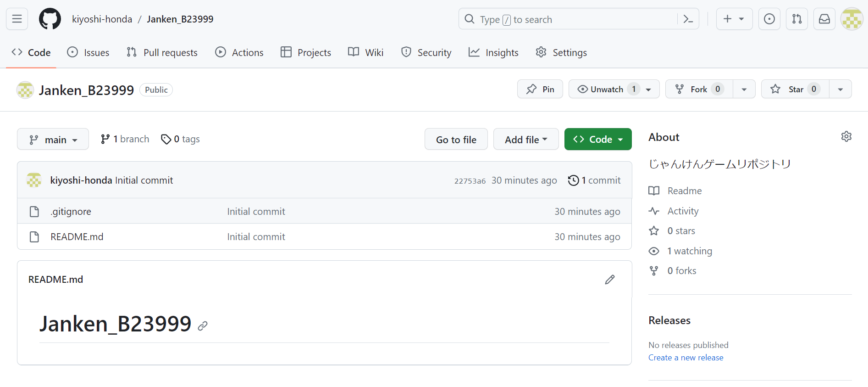The image size is (868, 387).
Task: Open the hamburger navigation menu
Action: (17, 19)
